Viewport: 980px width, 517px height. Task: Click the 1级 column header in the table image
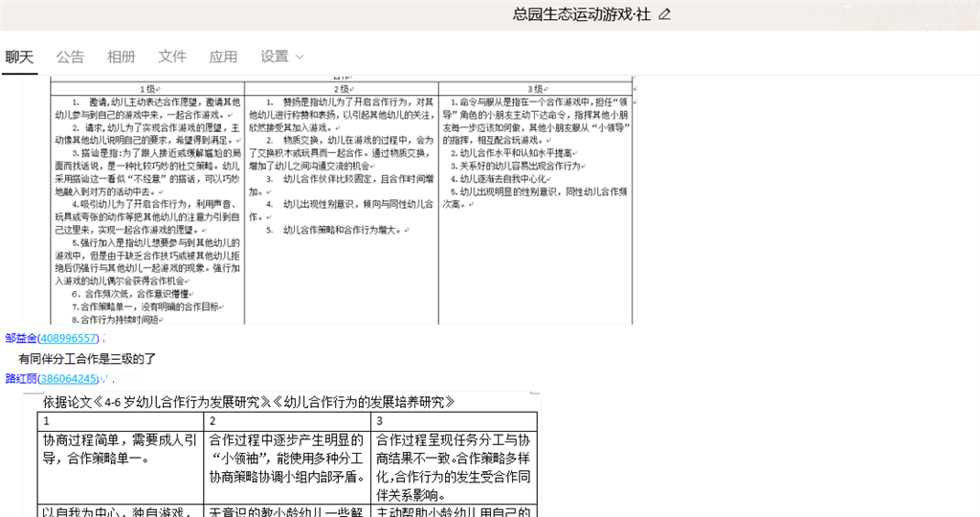point(148,88)
